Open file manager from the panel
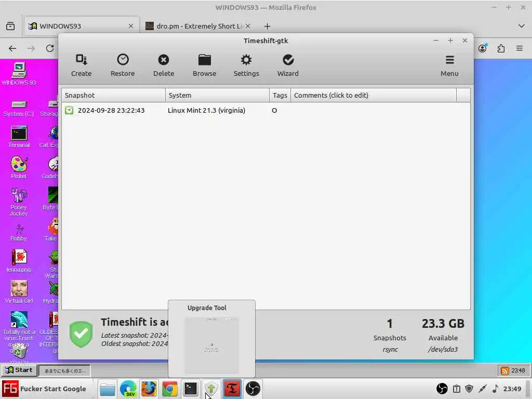532x399 pixels. pyautogui.click(x=107, y=389)
